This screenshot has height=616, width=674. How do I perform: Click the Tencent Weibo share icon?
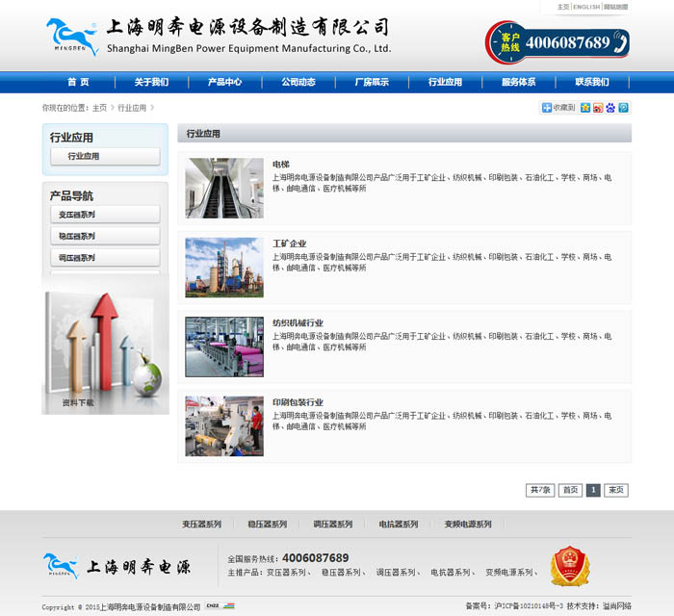(623, 108)
